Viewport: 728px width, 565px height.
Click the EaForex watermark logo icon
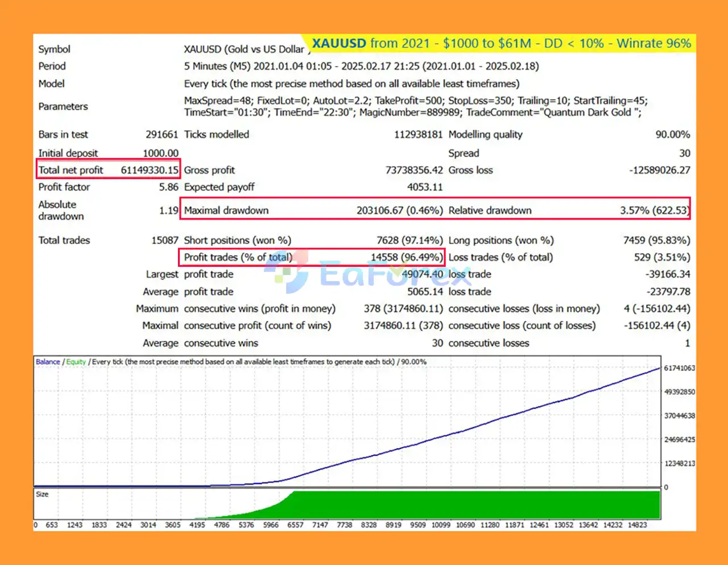(286, 274)
